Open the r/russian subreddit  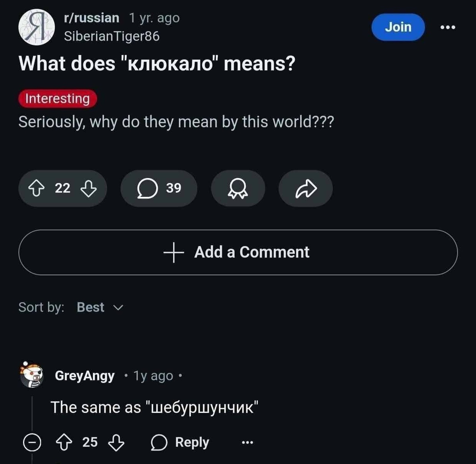coord(91,17)
